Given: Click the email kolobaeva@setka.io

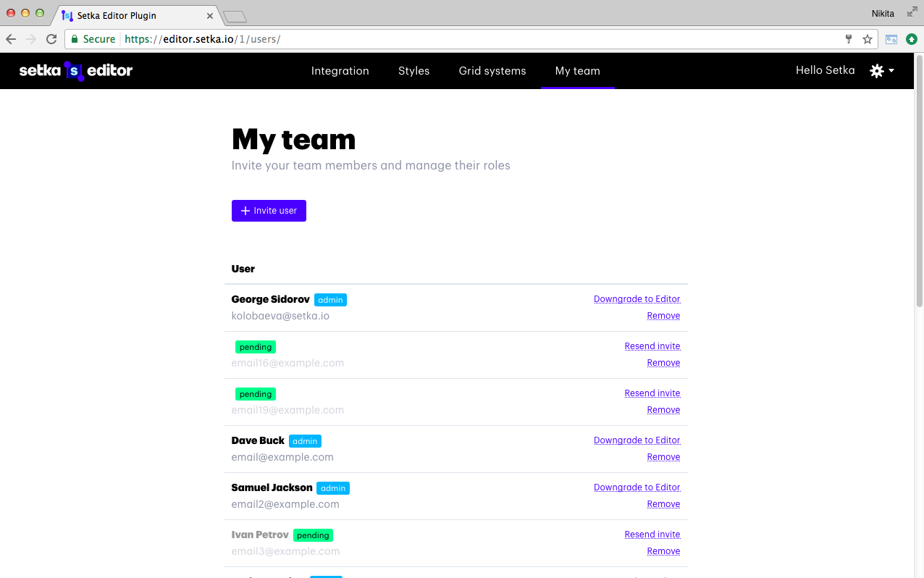Looking at the screenshot, I should pos(280,316).
